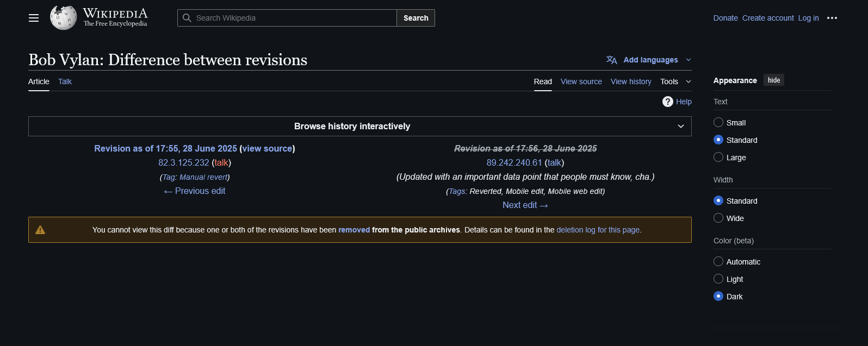The width and height of the screenshot is (868, 346).
Task: Click the warning triangle icon
Action: [40, 230]
